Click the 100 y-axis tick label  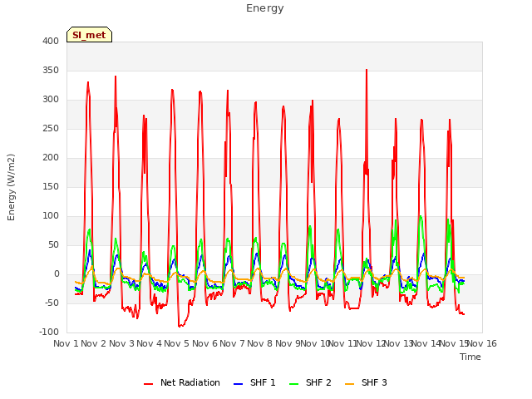coord(51,216)
